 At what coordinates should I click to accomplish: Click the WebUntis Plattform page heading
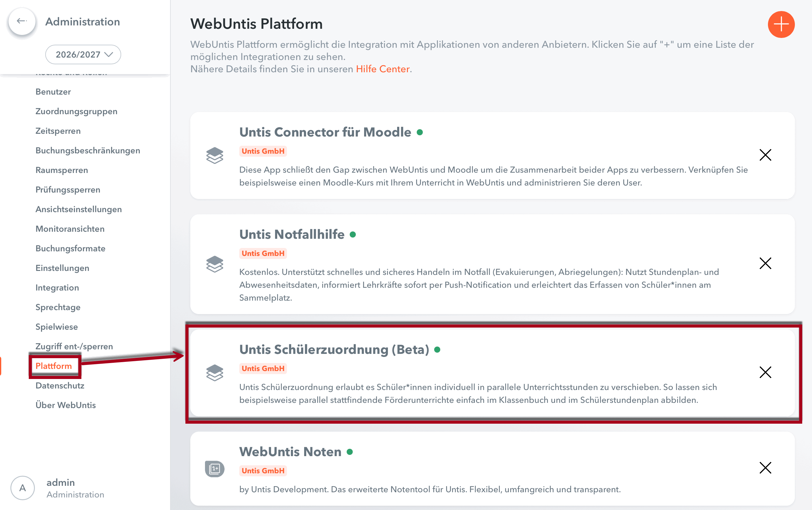256,24
